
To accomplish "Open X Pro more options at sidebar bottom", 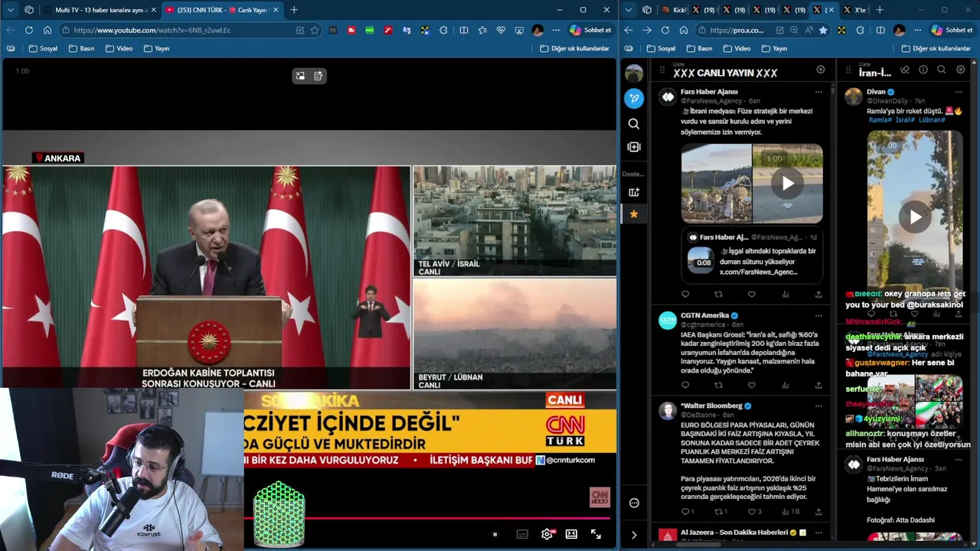I will click(x=633, y=503).
